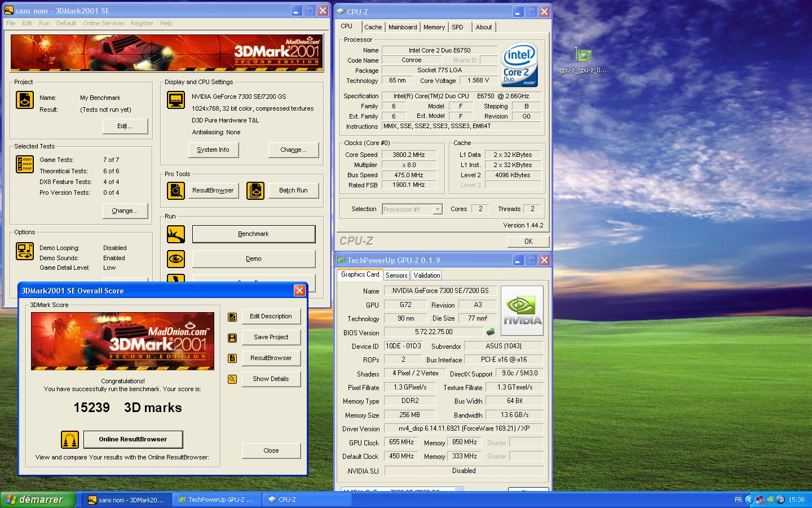Switch to sans nom - 3DMark2001 taskbar item
The width and height of the screenshot is (812, 508).
click(x=127, y=500)
